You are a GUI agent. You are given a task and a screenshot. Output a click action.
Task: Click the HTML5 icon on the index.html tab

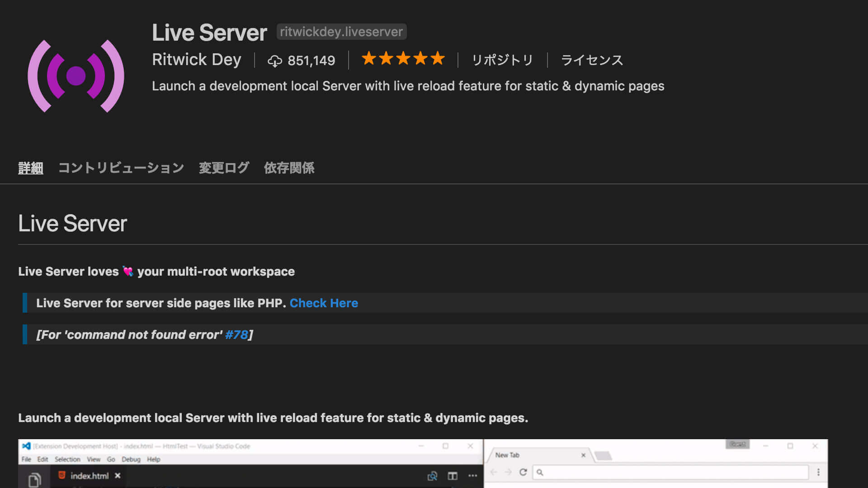(x=62, y=475)
